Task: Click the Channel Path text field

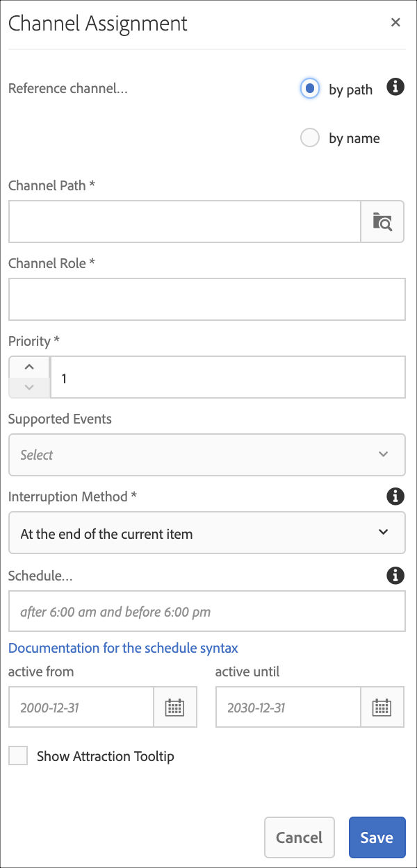Action: tap(184, 222)
